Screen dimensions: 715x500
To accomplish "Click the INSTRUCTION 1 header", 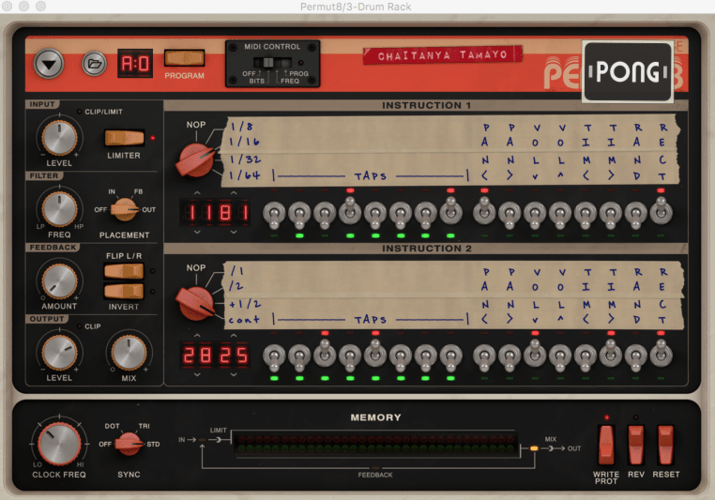I will click(426, 105).
